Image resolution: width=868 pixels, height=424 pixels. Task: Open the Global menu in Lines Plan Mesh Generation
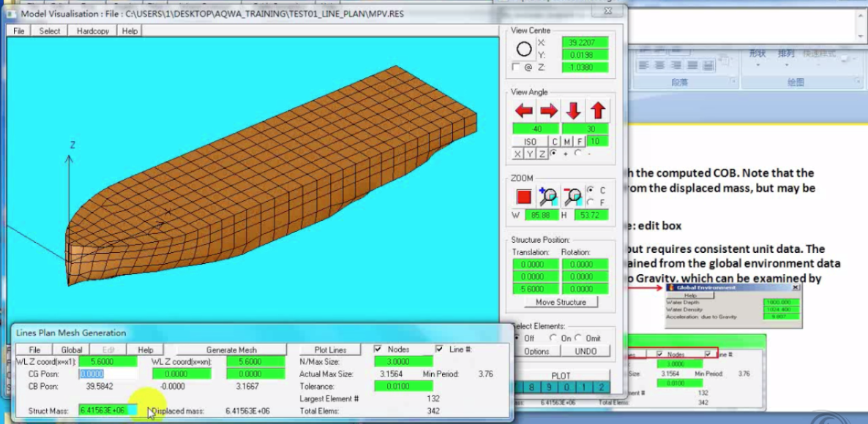pos(70,349)
